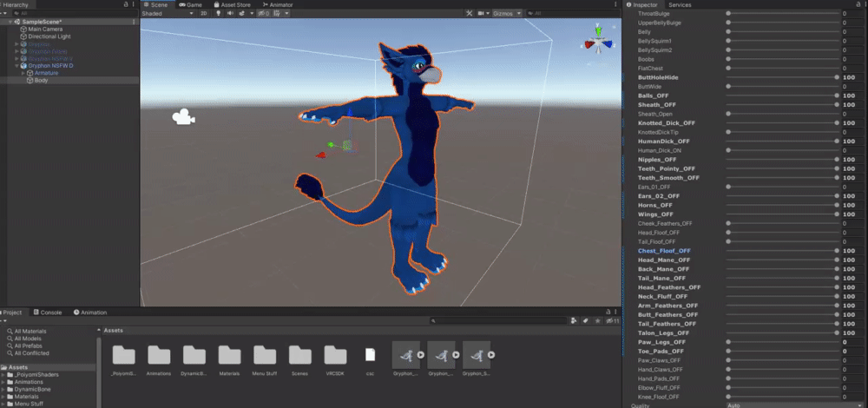Switch to the Animation tab
The image size is (868, 408).
click(x=90, y=313)
